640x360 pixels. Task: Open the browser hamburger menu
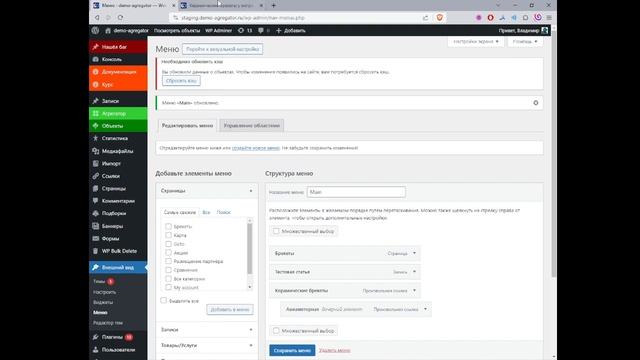pos(549,18)
